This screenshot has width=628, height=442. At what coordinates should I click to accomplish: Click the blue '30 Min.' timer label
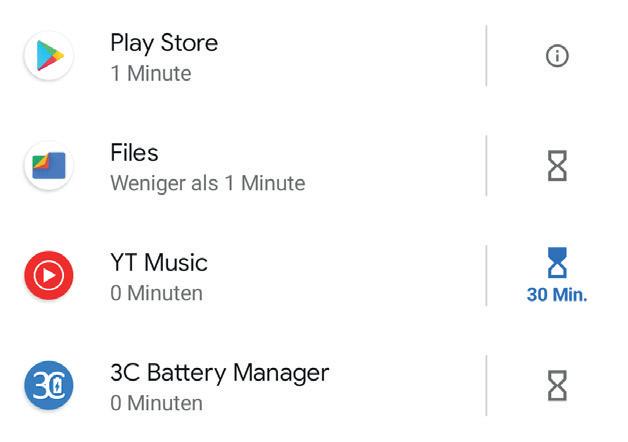[x=557, y=297]
